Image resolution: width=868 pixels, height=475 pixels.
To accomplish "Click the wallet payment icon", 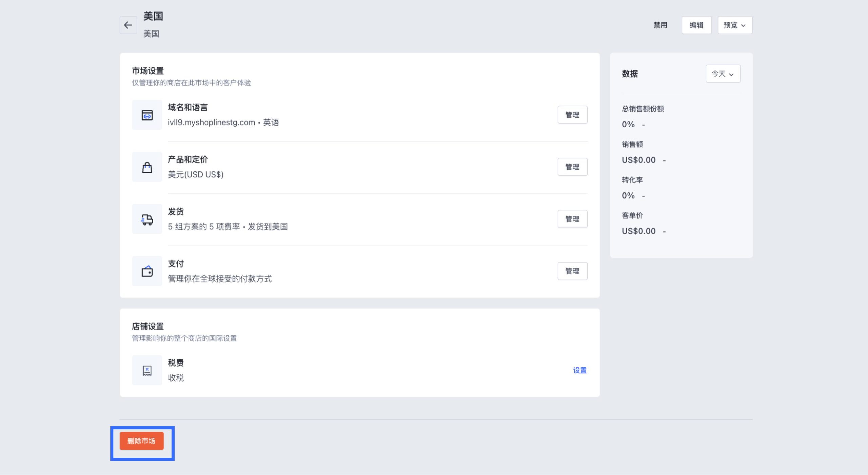I will click(x=147, y=271).
